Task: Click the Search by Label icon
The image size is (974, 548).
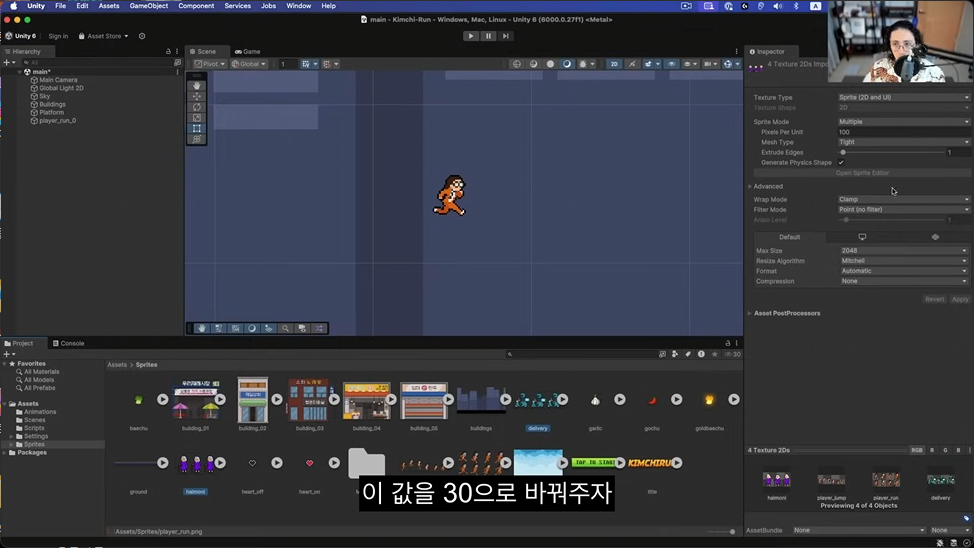Action: coord(688,354)
